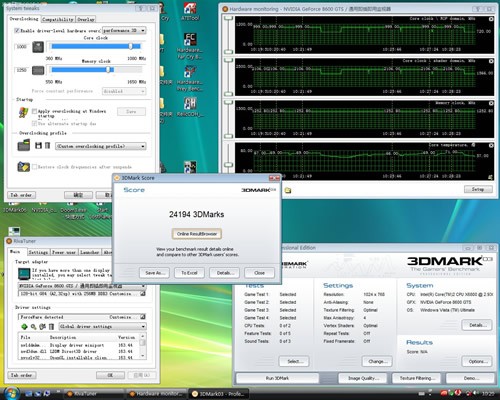500x400 pixels.
Task: Toggle Enable driver-level hardware overclocking checkbox
Action: [17, 30]
